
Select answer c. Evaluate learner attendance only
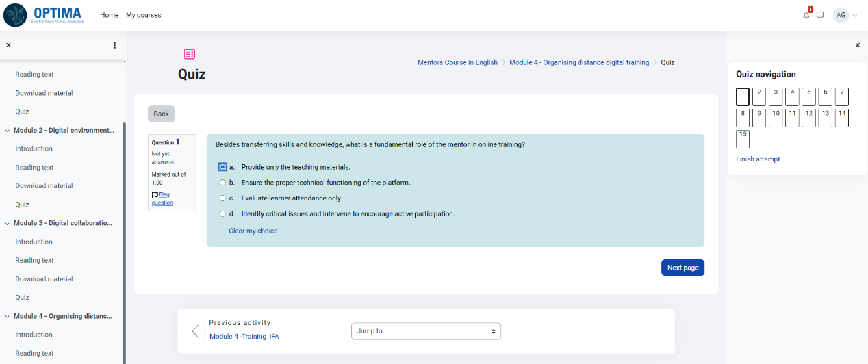pos(222,198)
